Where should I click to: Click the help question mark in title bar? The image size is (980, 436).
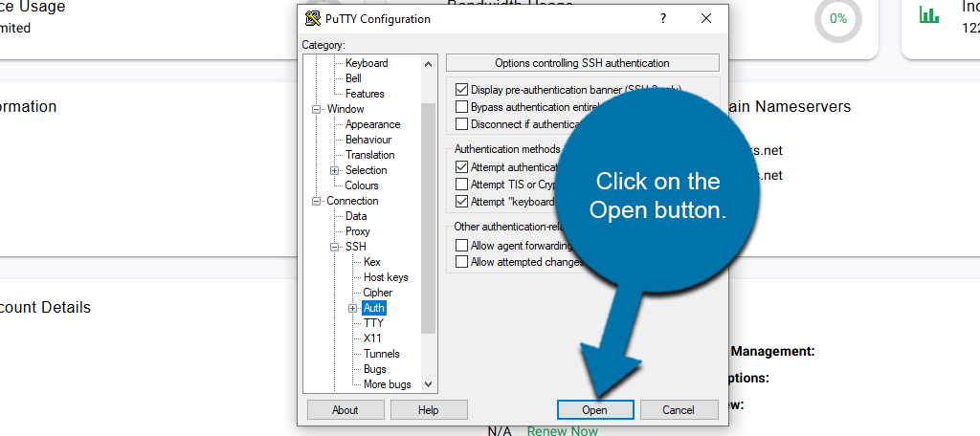[x=662, y=19]
